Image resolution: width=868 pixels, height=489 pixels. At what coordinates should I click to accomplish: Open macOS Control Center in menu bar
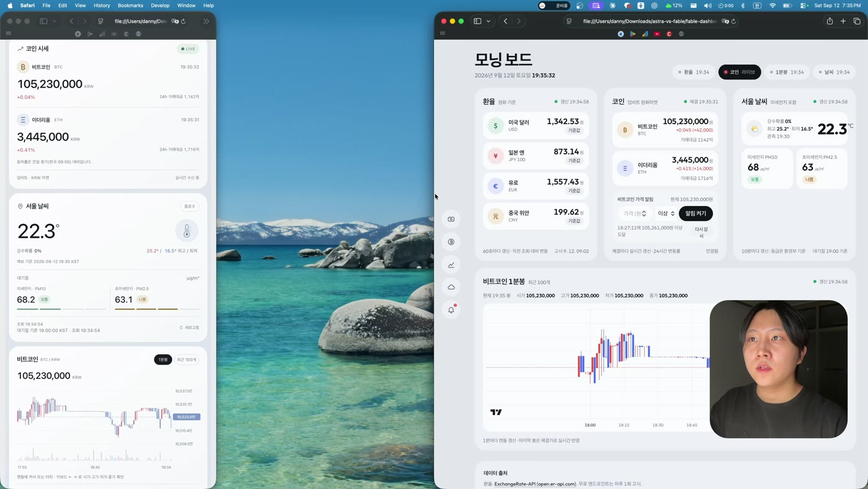[804, 6]
